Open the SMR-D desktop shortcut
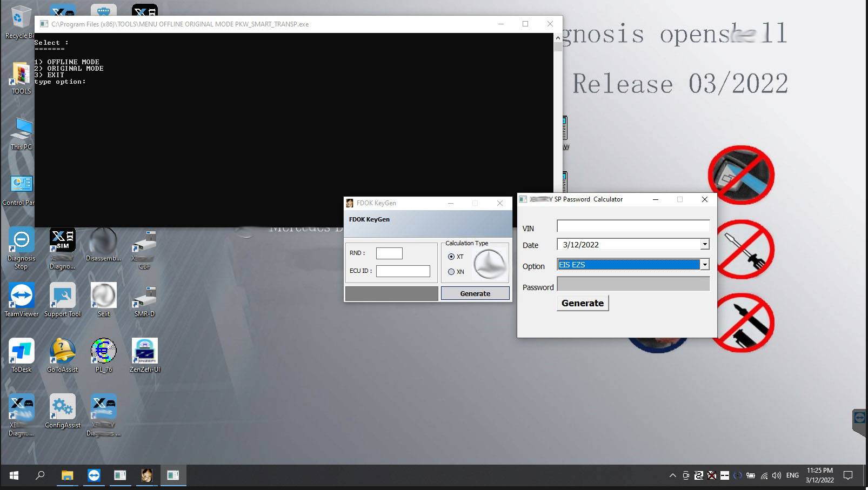This screenshot has height=490, width=868. tap(144, 296)
